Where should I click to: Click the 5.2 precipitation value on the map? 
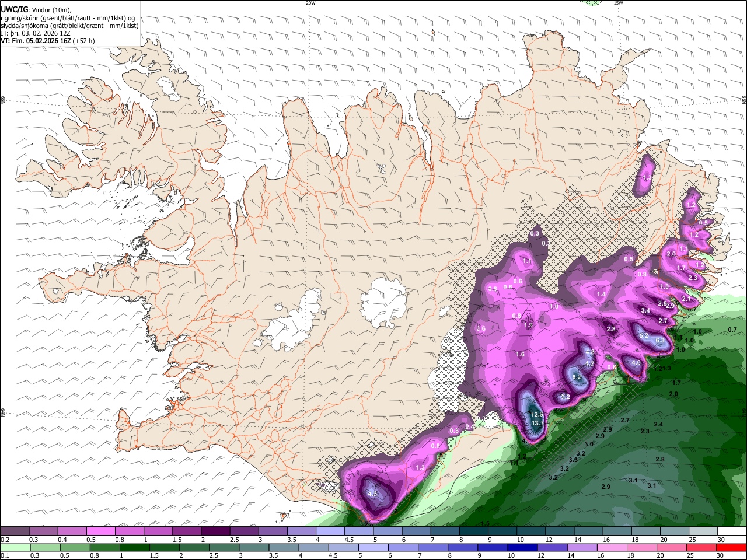644,336
